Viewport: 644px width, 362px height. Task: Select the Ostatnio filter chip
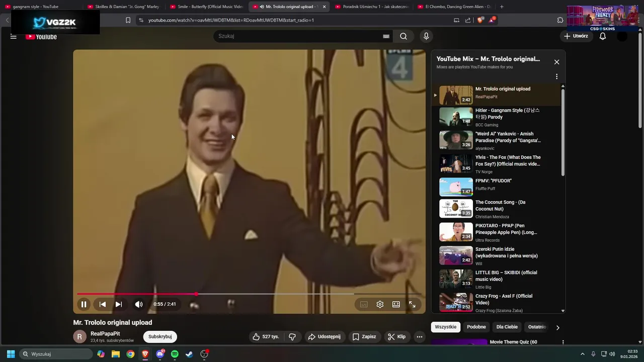pyautogui.click(x=537, y=327)
